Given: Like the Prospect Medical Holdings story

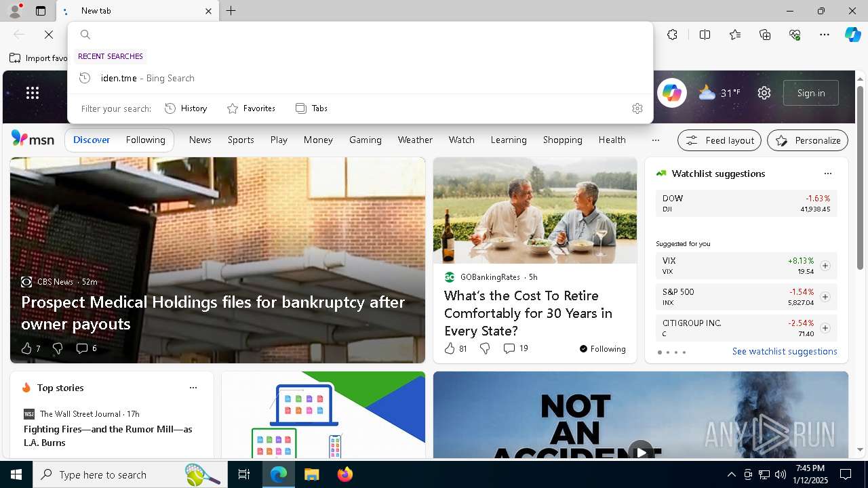Looking at the screenshot, I should (31, 348).
